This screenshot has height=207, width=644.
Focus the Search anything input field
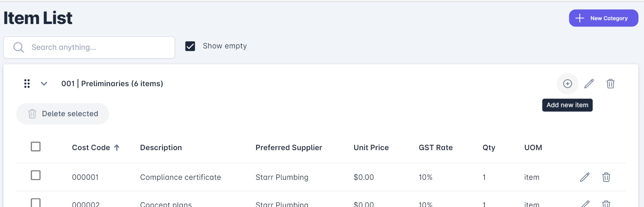99,47
